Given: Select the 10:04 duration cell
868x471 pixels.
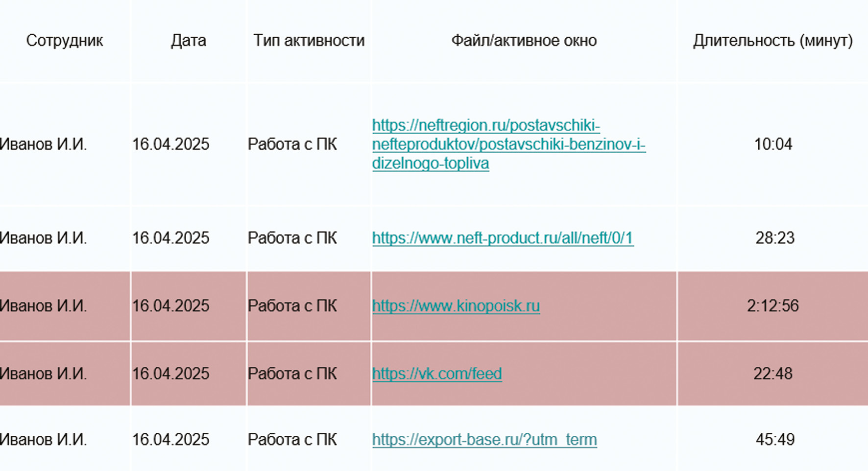Looking at the screenshot, I should click(x=773, y=144).
